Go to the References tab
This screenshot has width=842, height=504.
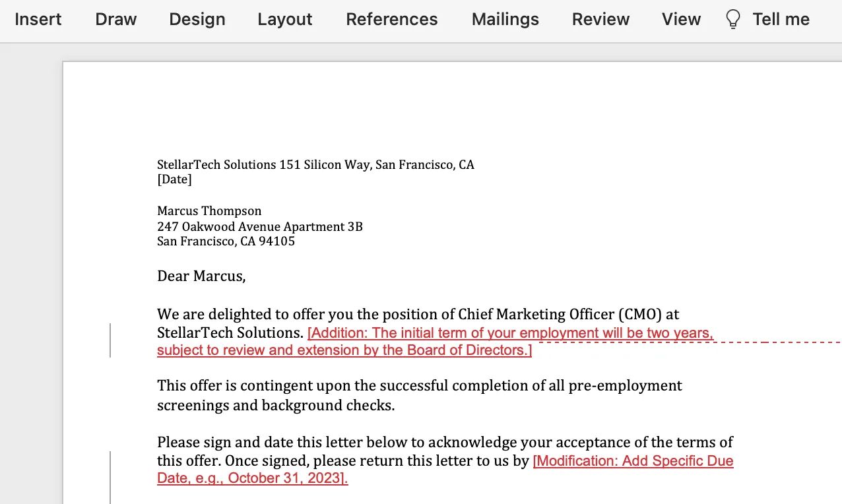[x=391, y=19]
